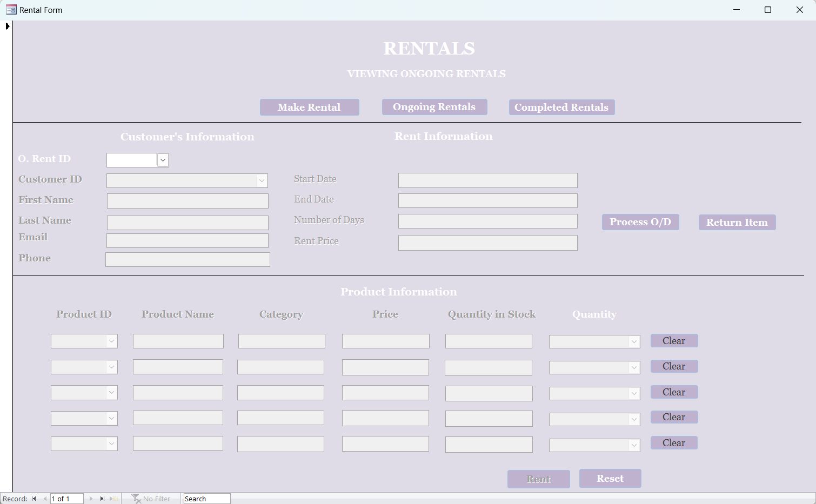Click first row Category field
This screenshot has width=816, height=504.
coord(282,341)
